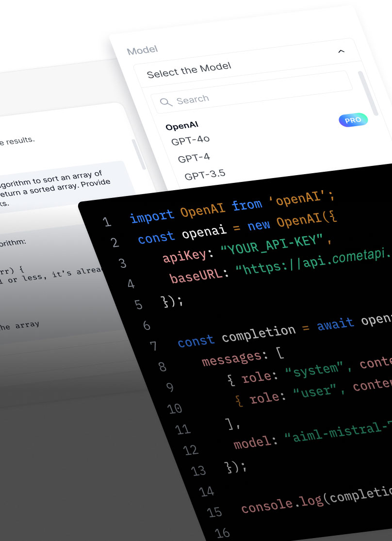Click the role "user" line
This screenshot has height=541, width=392.
pyautogui.click(x=313, y=392)
